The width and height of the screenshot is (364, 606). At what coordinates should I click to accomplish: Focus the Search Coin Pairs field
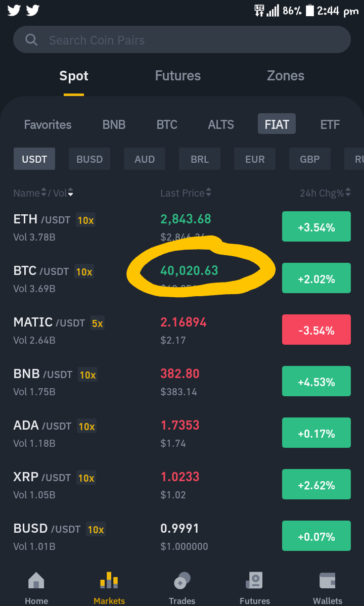click(182, 39)
